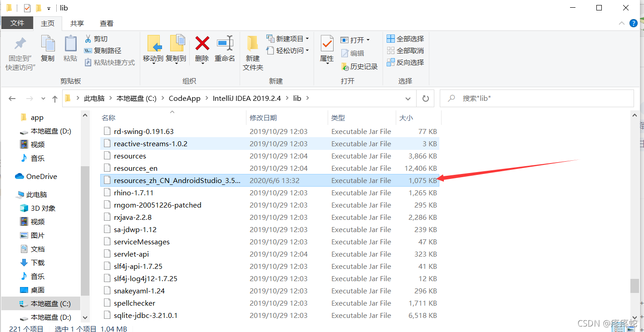The width and height of the screenshot is (644, 332).
Task: Switch to the View (查看) tab
Action: (107, 23)
